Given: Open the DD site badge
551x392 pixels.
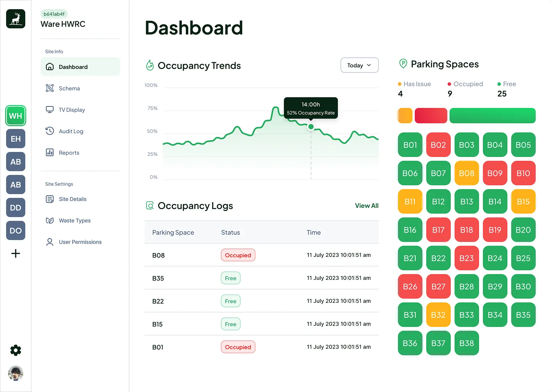Looking at the screenshot, I should [x=16, y=207].
